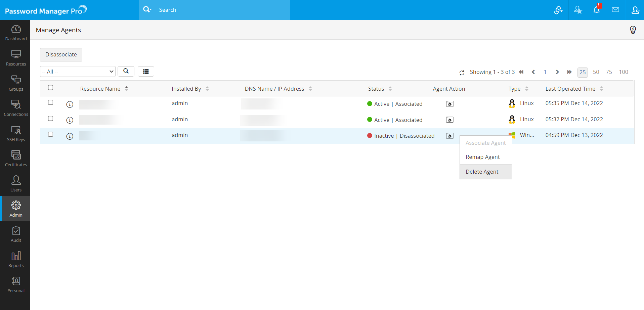The width and height of the screenshot is (644, 310).
Task: Select checkbox for the first Linux agent
Action: pos(51,102)
